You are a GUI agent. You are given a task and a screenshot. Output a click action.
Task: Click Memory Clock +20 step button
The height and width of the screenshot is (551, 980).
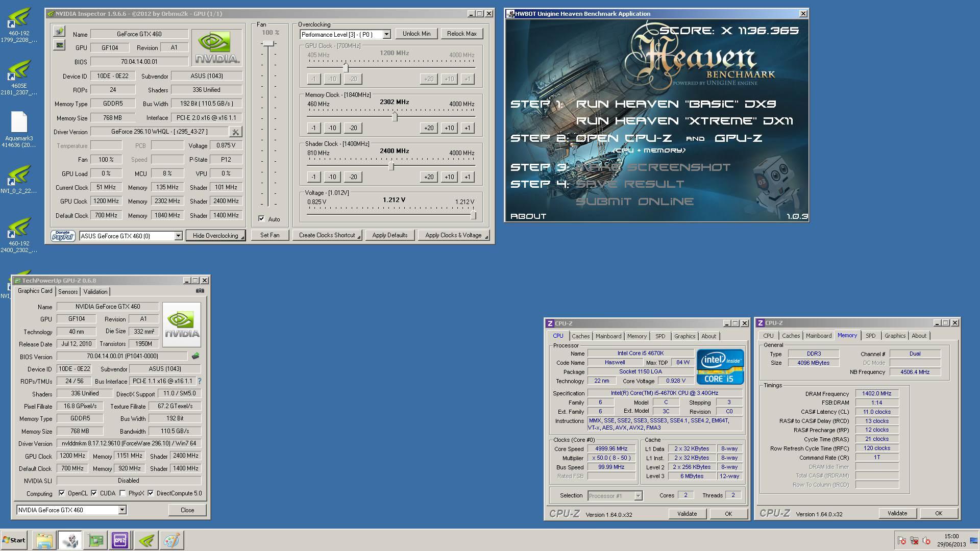(429, 128)
